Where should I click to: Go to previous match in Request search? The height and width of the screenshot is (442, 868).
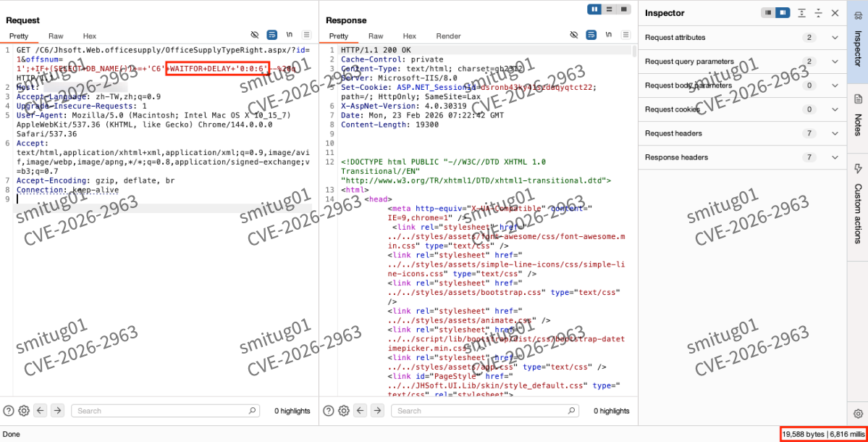click(40, 411)
